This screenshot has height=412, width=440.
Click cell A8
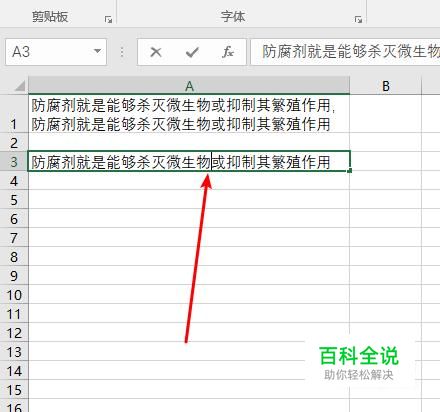point(189,257)
